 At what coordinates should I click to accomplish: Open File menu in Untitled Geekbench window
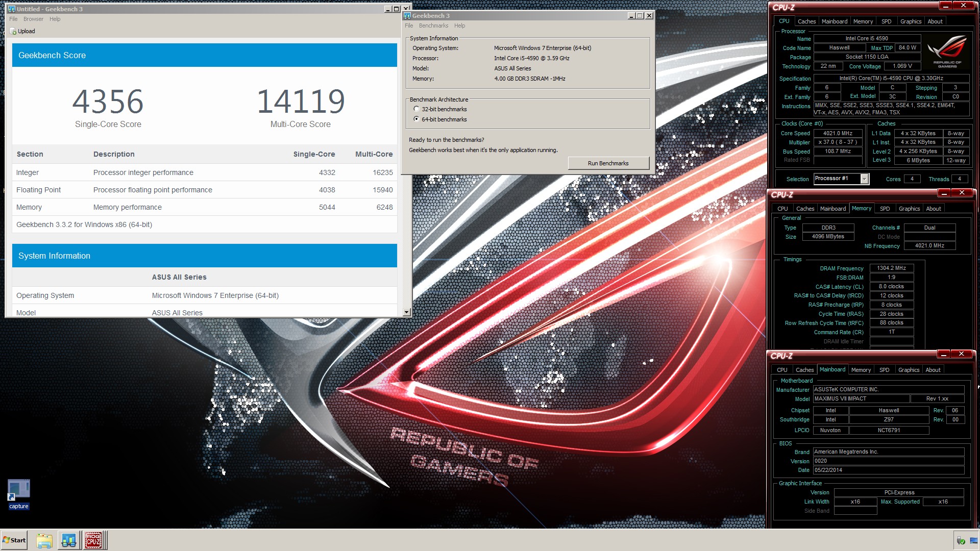pos(13,19)
